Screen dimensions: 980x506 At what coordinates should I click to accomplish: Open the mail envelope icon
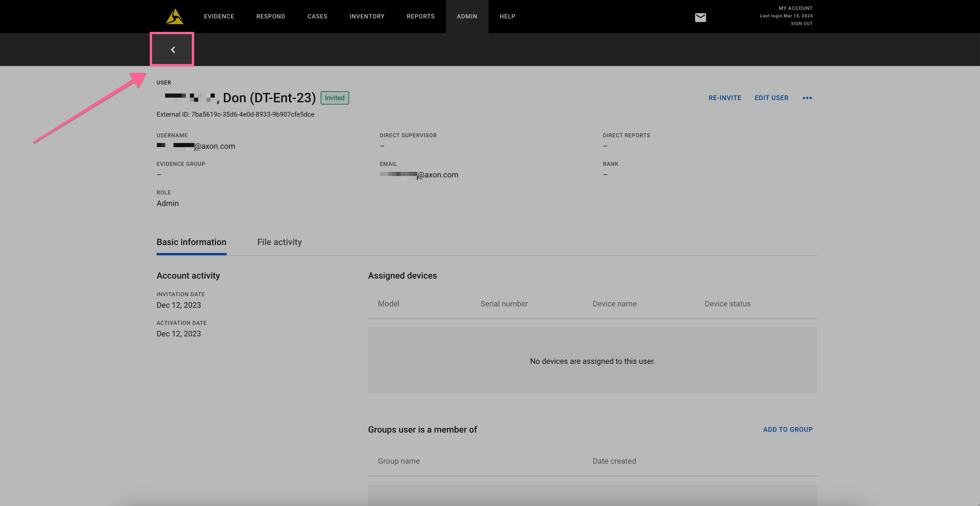pos(700,18)
